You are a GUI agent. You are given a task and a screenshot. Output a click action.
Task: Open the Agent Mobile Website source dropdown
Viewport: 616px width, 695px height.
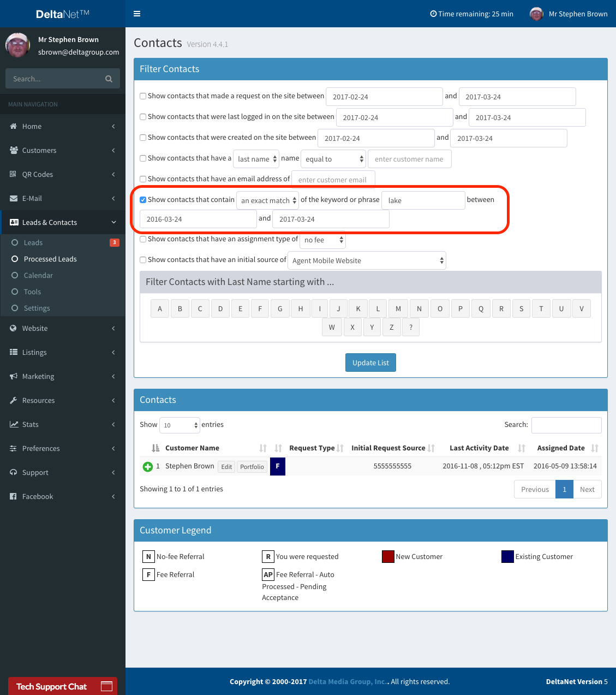point(367,260)
